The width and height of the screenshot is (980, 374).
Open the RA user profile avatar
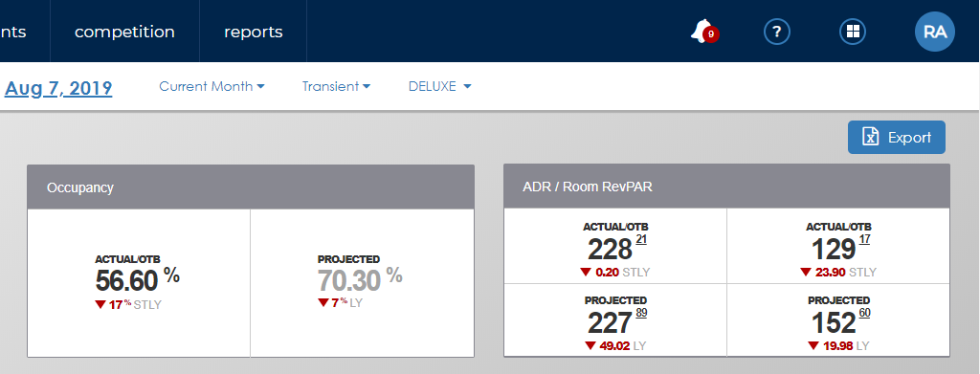[935, 32]
